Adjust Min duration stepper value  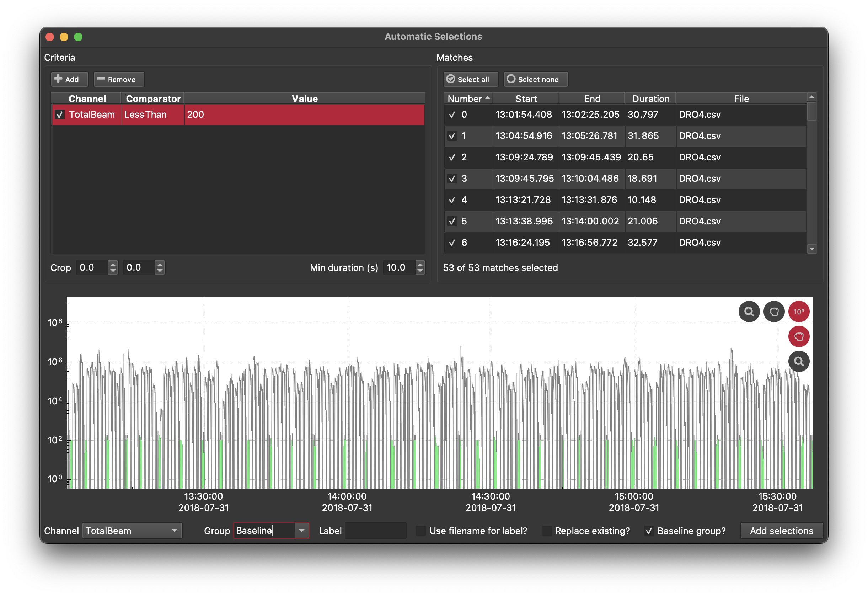pos(421,267)
